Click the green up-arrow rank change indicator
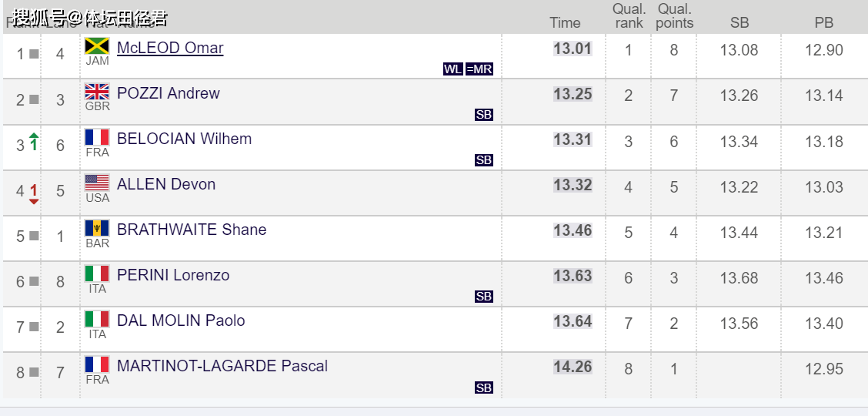Viewport: 868px width, 416px height. click(34, 142)
